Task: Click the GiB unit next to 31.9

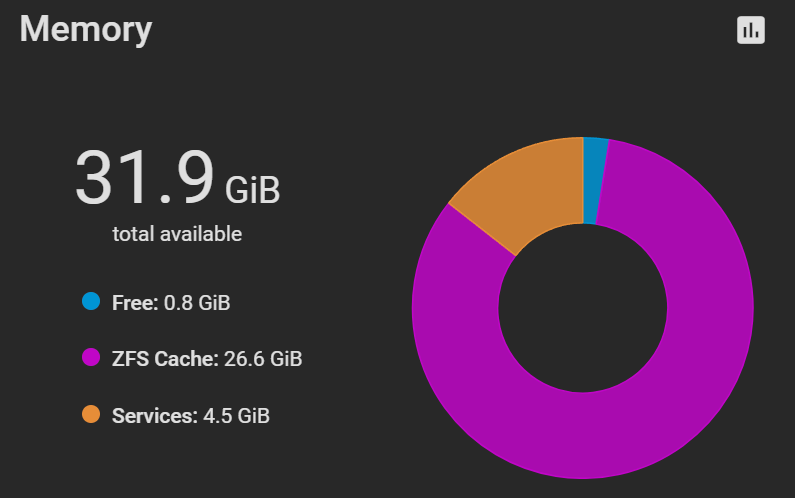Action: pyautogui.click(x=252, y=190)
